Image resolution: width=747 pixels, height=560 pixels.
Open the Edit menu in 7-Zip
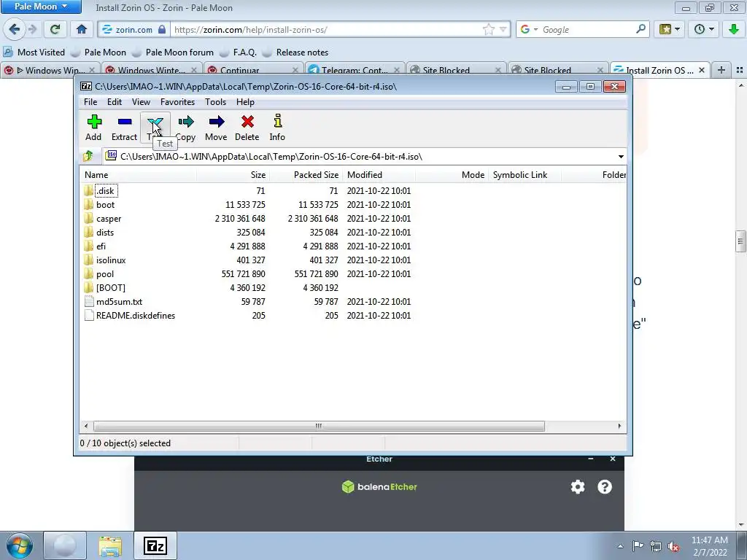click(x=115, y=102)
